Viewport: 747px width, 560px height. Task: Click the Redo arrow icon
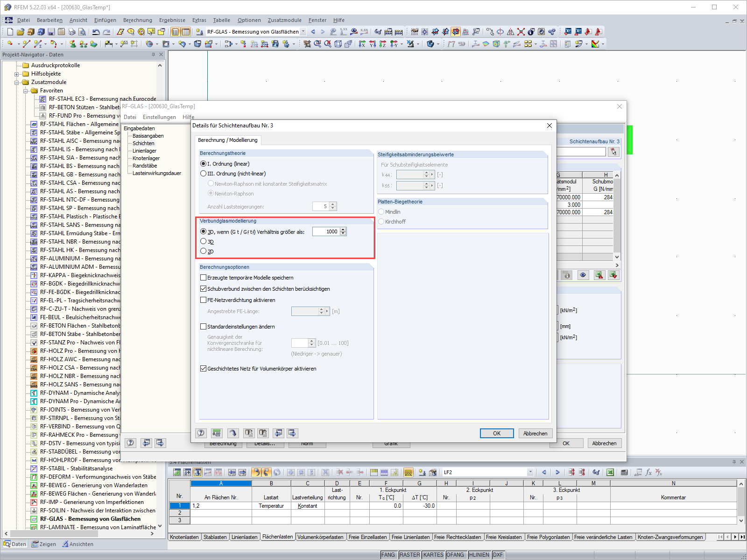point(106,32)
